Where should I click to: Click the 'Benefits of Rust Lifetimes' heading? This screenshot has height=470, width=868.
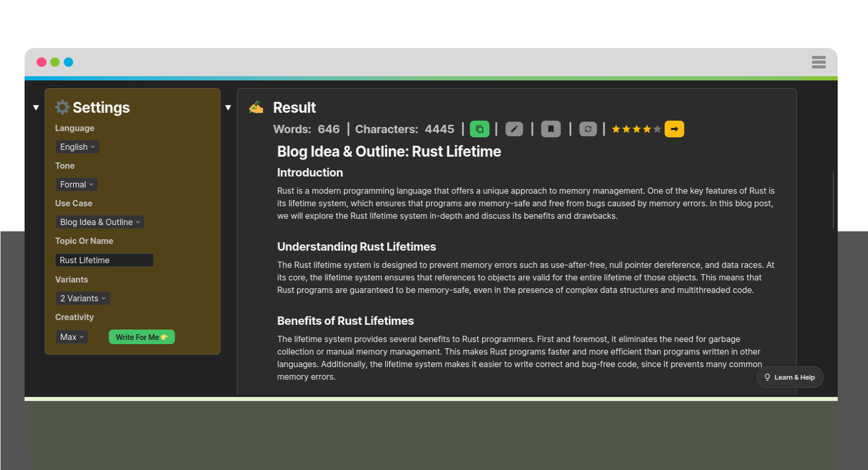345,321
